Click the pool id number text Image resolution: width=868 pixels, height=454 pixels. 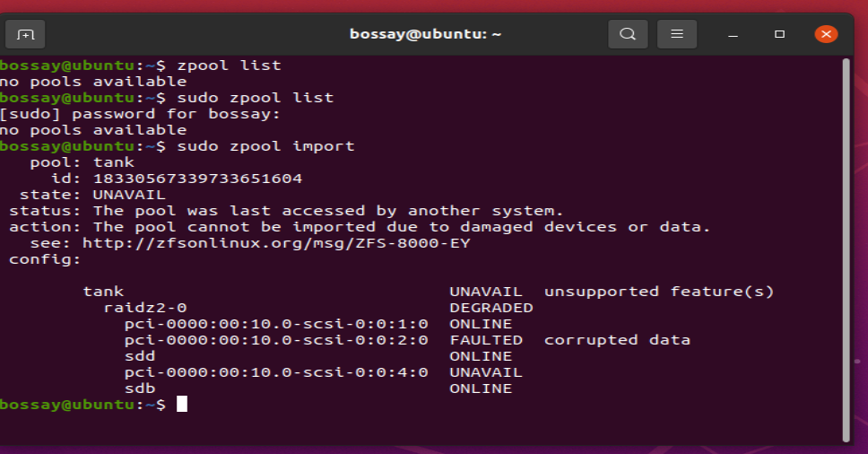pyautogui.click(x=197, y=179)
